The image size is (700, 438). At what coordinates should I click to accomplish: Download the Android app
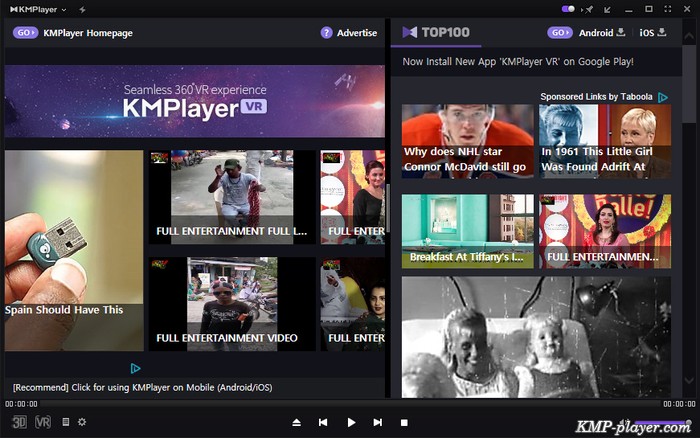coord(602,33)
